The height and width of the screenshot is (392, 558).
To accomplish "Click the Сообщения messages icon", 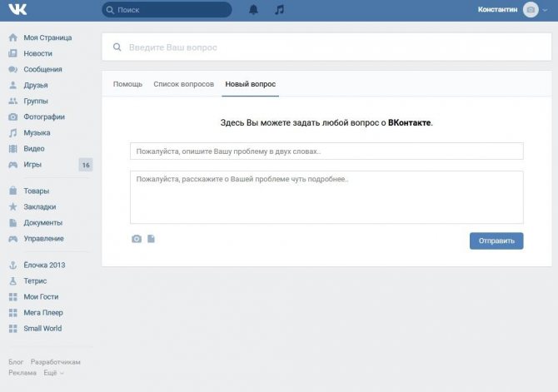I will 12,69.
